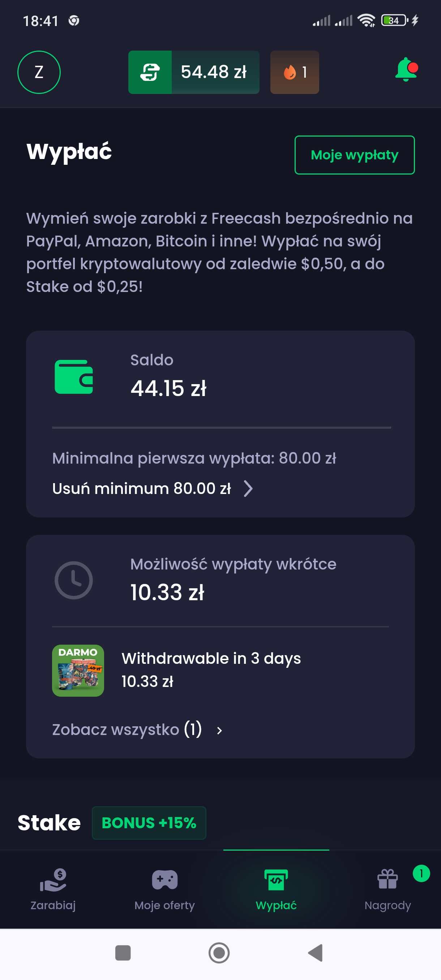Expand Zobacz wszystko (1) list
Viewport: 441px width, 980px height.
click(219, 730)
